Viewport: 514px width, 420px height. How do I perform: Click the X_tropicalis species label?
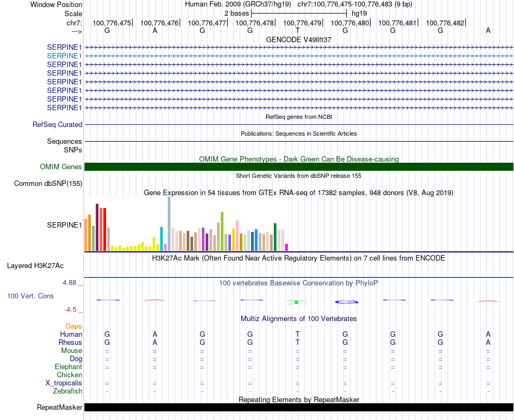tap(64, 383)
